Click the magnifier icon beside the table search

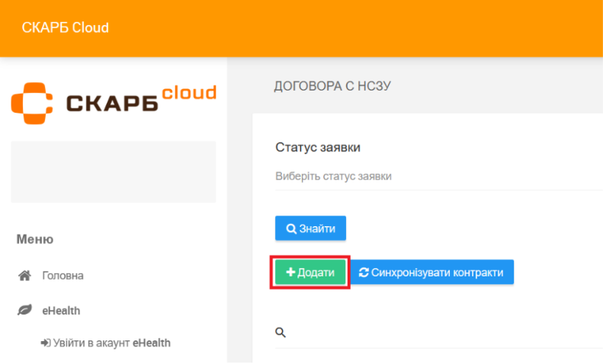click(281, 333)
